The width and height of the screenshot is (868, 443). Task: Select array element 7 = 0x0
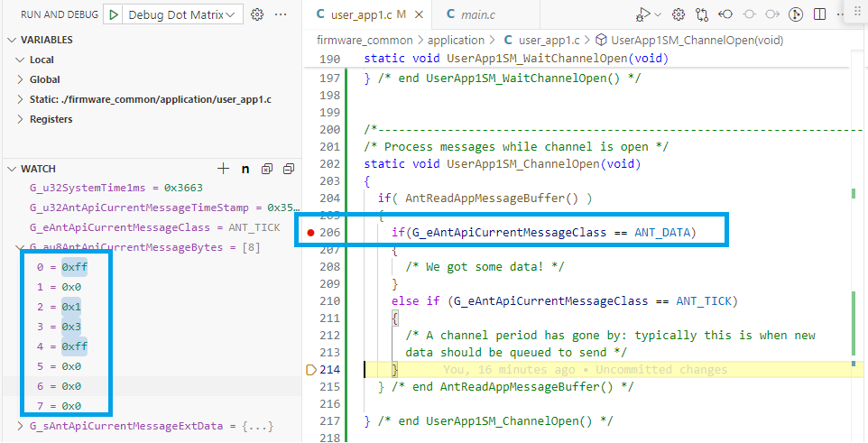click(x=59, y=406)
